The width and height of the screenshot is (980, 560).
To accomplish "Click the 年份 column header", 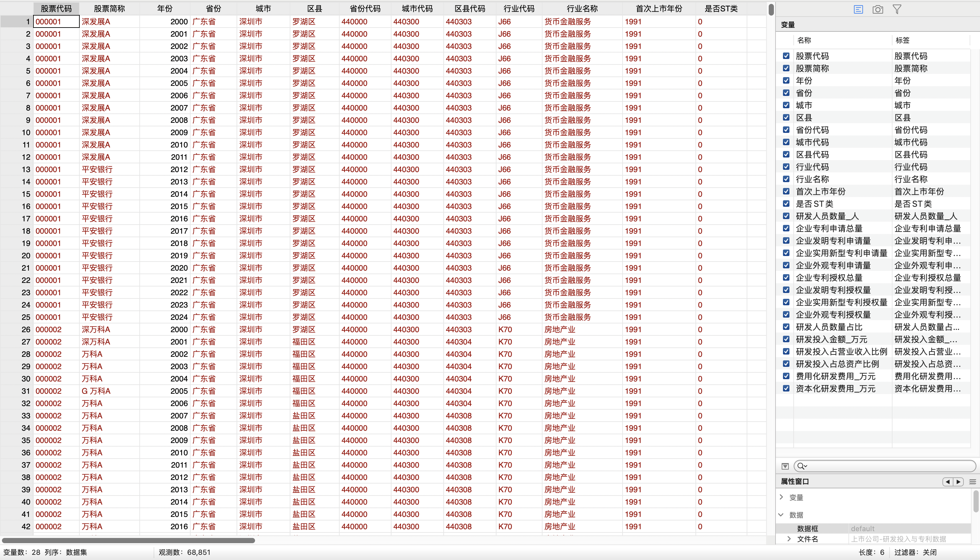I will click(x=165, y=8).
